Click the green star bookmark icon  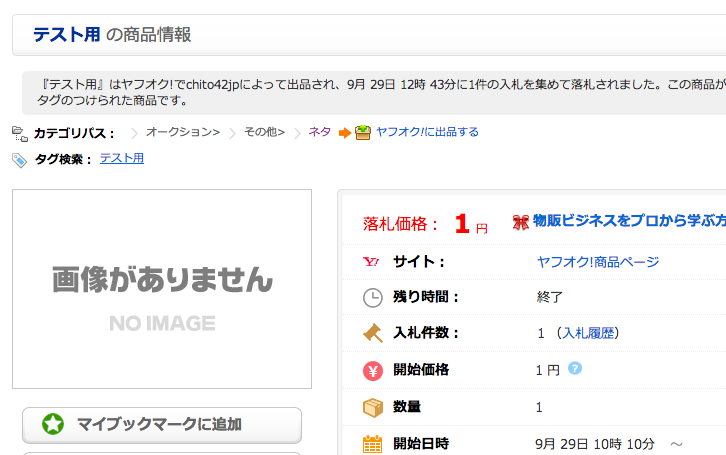pos(53,424)
